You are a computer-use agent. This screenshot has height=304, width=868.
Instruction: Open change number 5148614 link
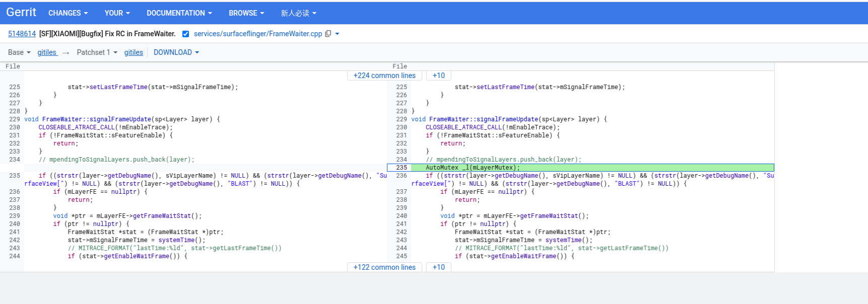22,34
